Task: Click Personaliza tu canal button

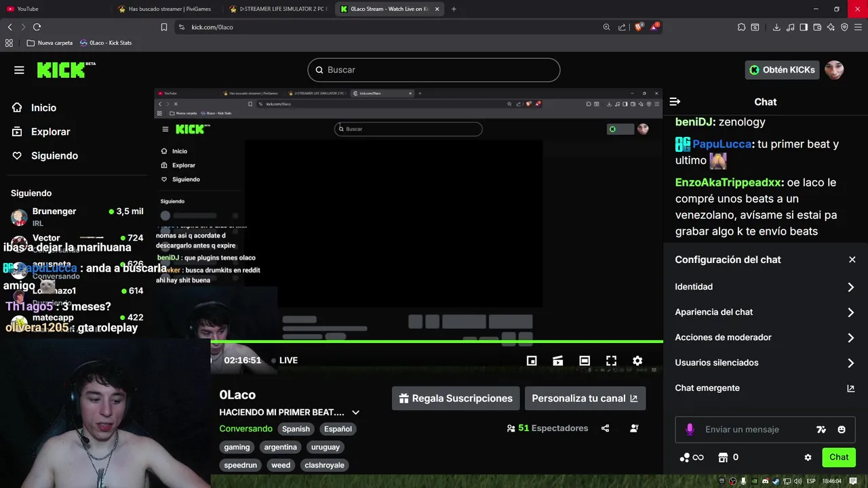Action: click(x=585, y=399)
